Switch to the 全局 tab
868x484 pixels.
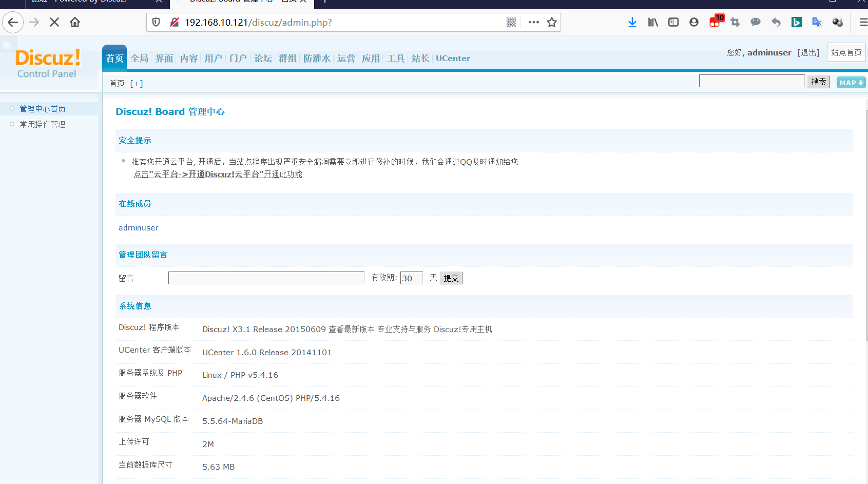139,59
